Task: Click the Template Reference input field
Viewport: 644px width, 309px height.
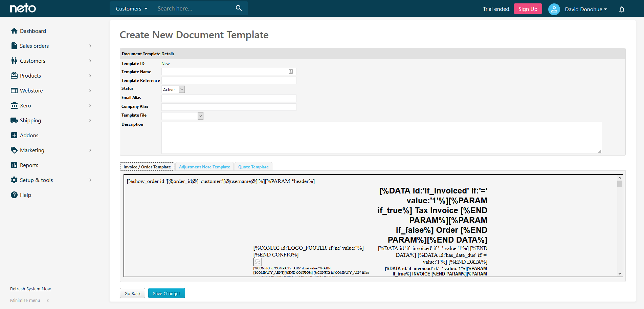Action: click(229, 80)
